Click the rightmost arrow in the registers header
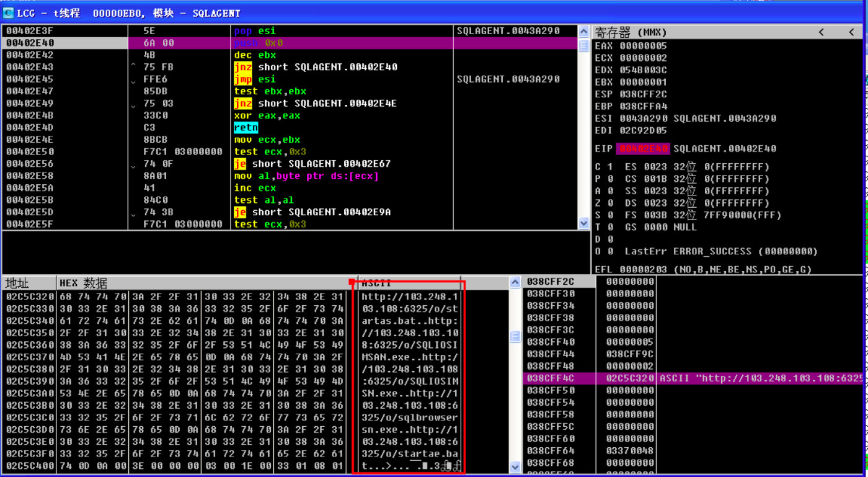Viewport: 868px width, 477px height. click(x=851, y=32)
